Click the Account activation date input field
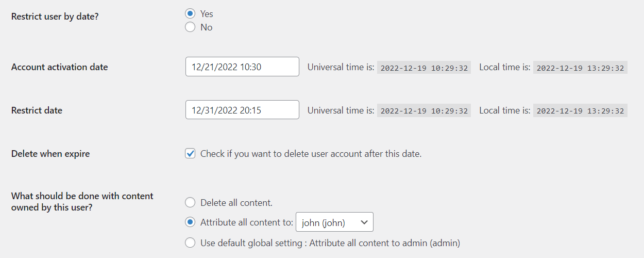The height and width of the screenshot is (258, 644). [x=242, y=67]
